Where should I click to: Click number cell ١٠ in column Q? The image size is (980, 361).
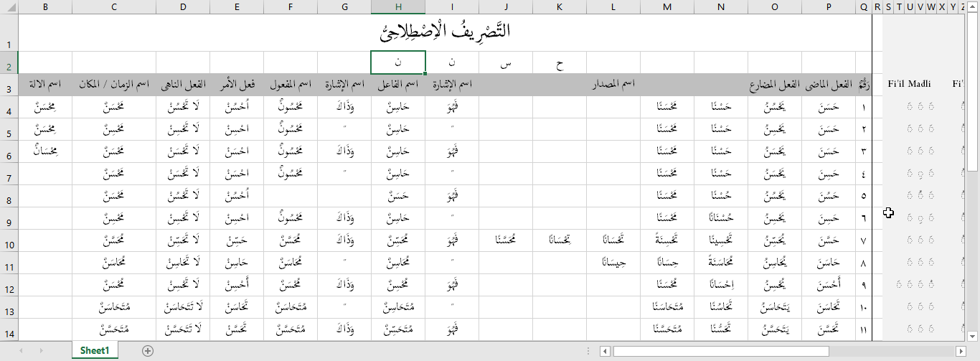coord(864,307)
